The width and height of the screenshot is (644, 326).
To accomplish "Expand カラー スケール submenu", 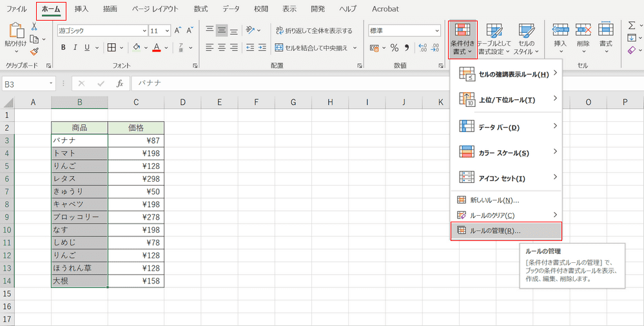I will click(x=506, y=152).
